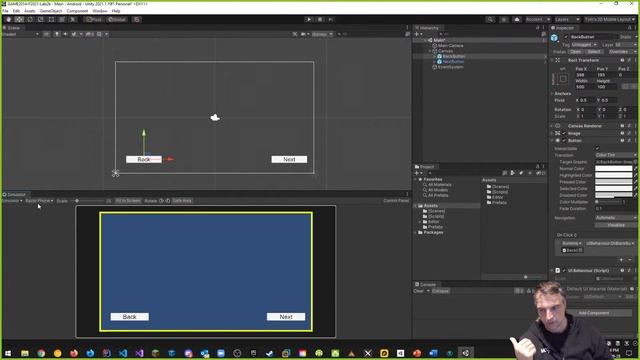Click the Normal Color swatch
The height and width of the screenshot is (360, 640).
[613, 169]
